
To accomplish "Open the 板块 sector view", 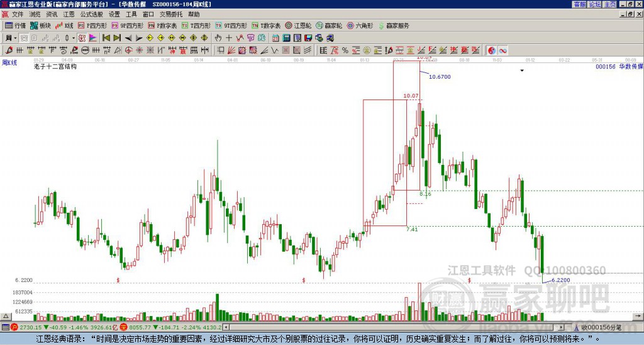I will coord(40,25).
